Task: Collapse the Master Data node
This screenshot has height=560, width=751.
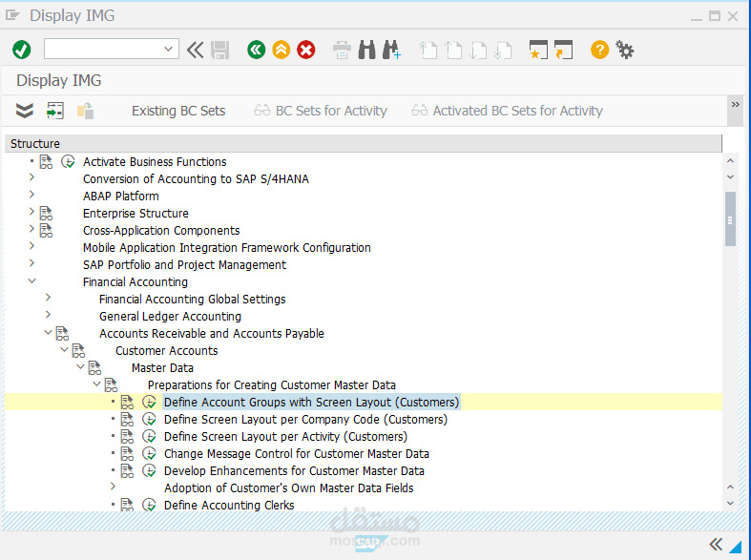Action: click(80, 366)
